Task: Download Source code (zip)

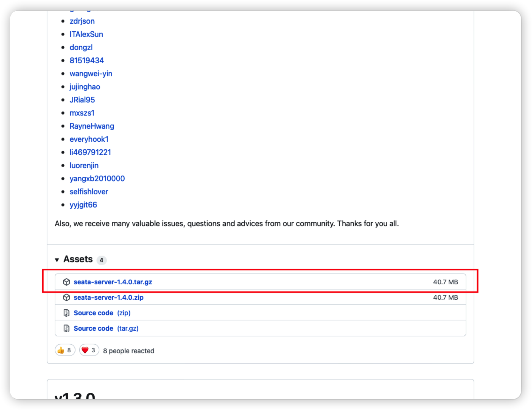Action: click(102, 313)
